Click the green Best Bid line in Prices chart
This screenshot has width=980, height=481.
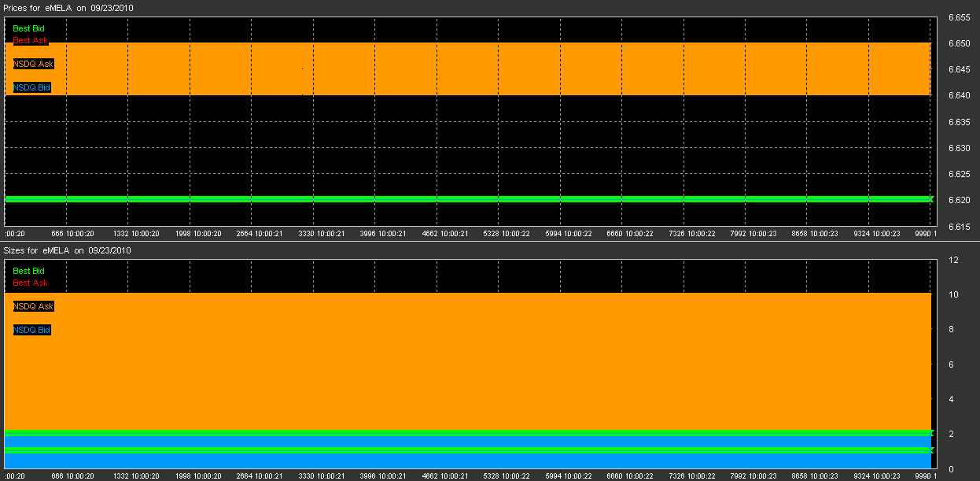(x=472, y=199)
